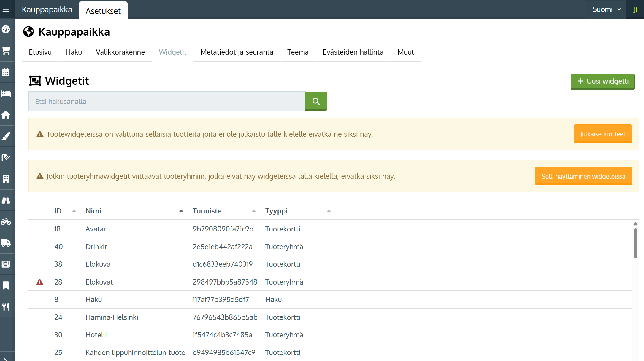Open the delivery truck sidebar icon
Image resolution: width=644 pixels, height=361 pixels.
(6, 243)
